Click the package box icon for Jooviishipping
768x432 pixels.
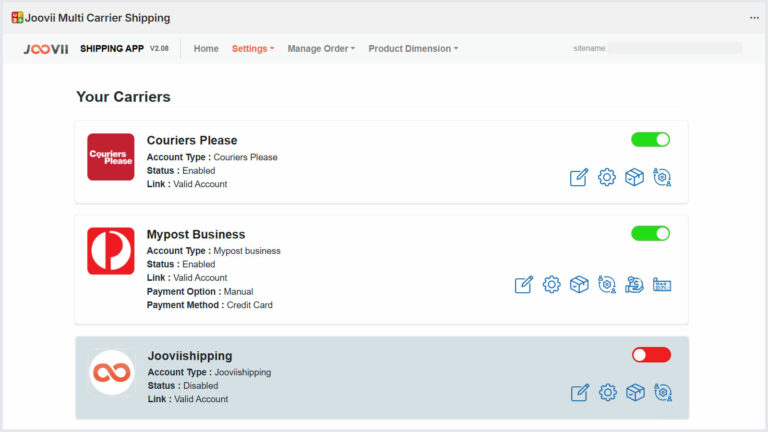pos(634,393)
